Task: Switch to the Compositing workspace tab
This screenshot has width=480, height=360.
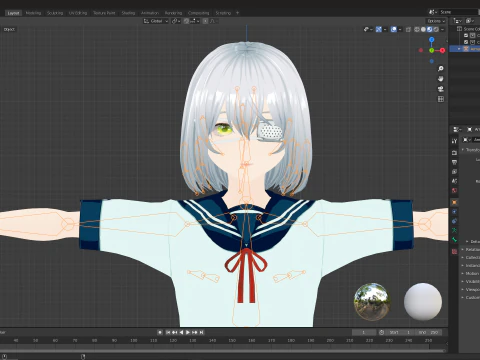Action: click(199, 13)
